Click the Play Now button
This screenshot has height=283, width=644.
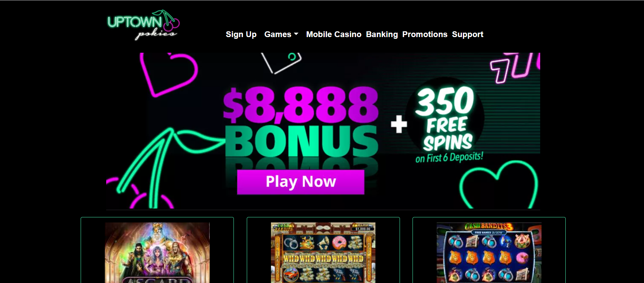[301, 182]
